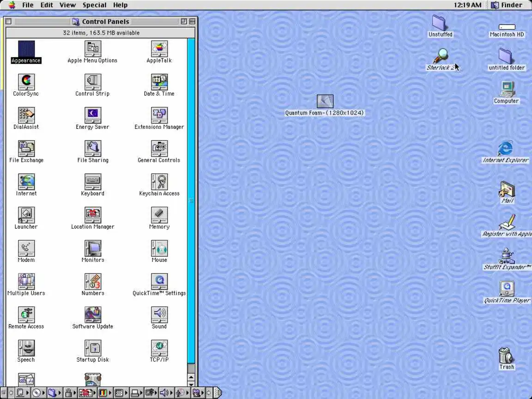Image resolution: width=532 pixels, height=399 pixels.
Task: Select the Sound control panel icon
Action: 159,315
